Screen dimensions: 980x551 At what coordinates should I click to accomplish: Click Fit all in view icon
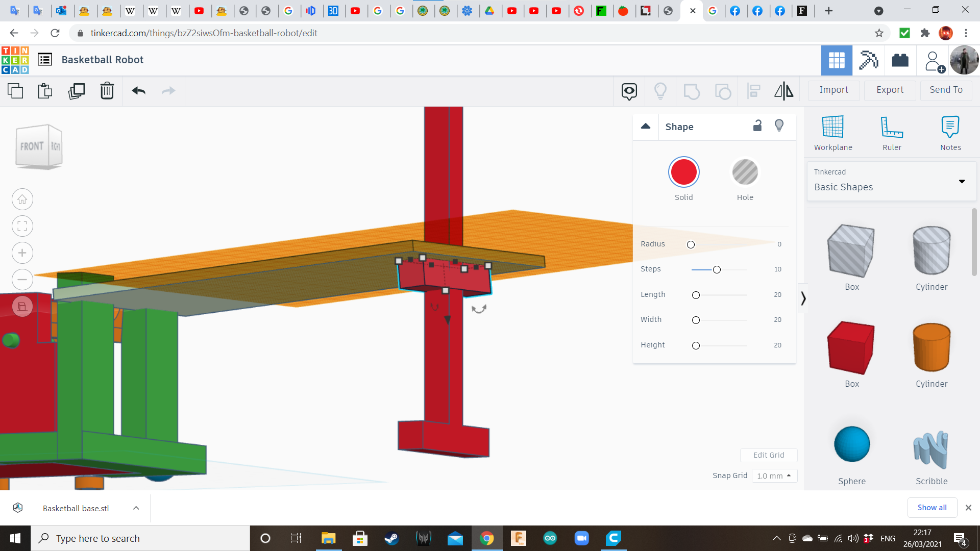22,226
